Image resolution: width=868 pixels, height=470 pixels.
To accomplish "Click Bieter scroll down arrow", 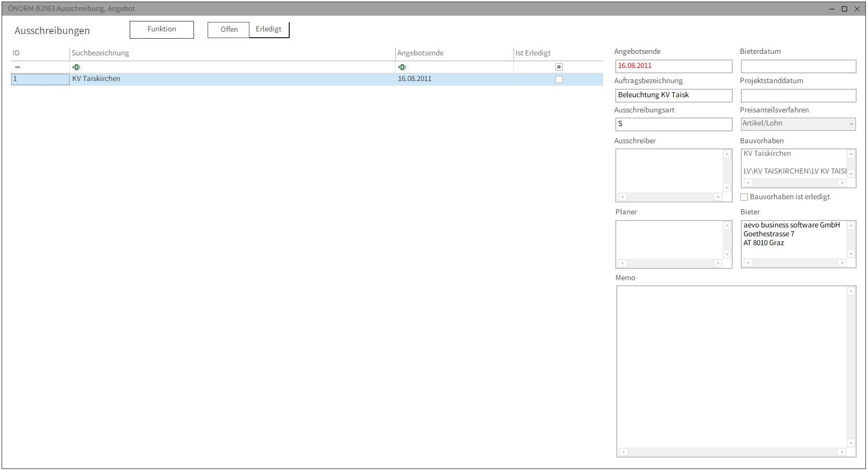I will pos(851,254).
